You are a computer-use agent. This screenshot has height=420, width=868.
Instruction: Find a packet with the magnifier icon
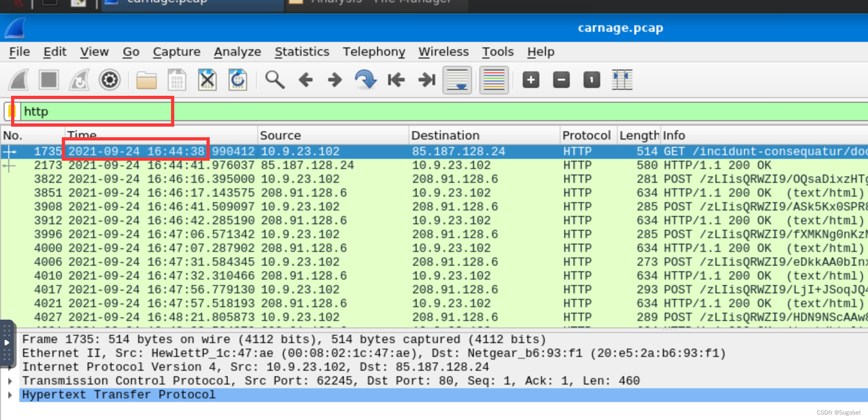[x=275, y=80]
